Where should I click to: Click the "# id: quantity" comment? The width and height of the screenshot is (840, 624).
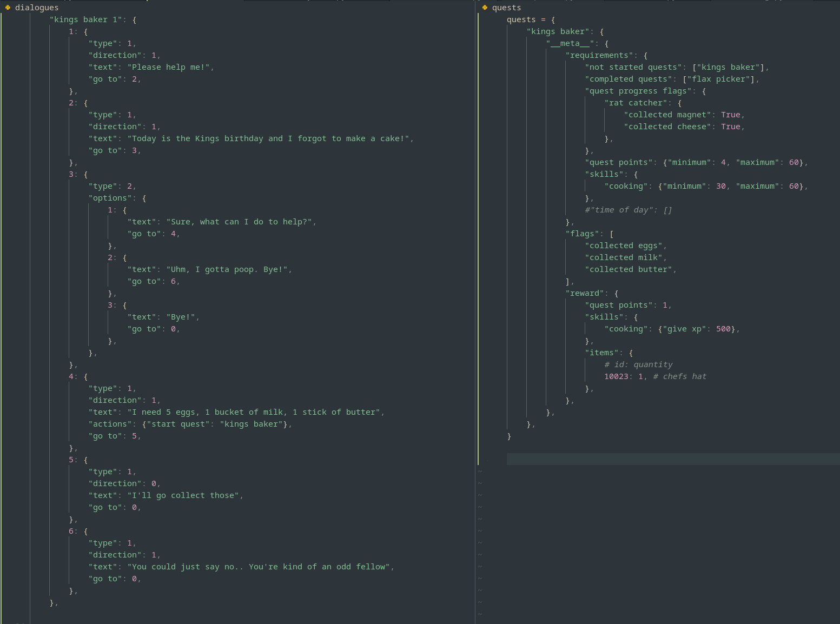638,364
